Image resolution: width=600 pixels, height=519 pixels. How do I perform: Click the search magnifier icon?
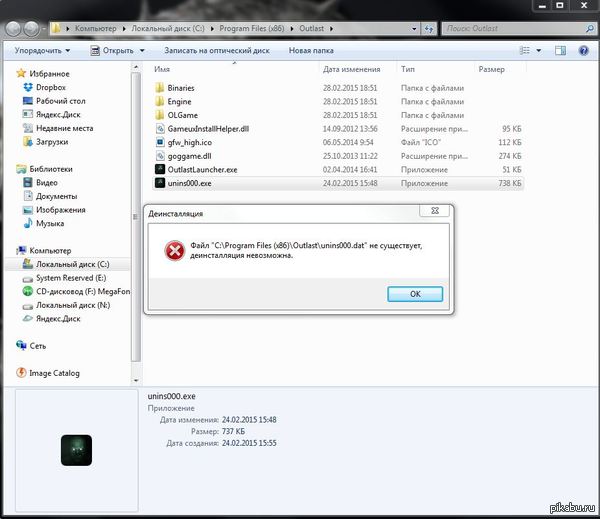tap(590, 29)
